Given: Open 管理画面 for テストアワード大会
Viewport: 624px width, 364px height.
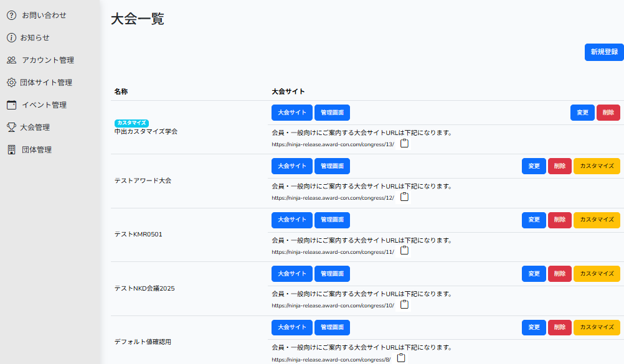Looking at the screenshot, I should coord(332,166).
